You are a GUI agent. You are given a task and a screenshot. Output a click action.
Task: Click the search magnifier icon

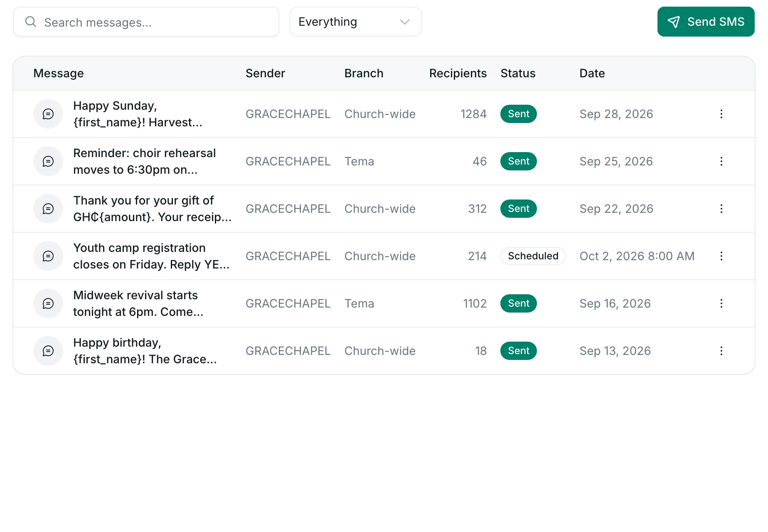[31, 22]
